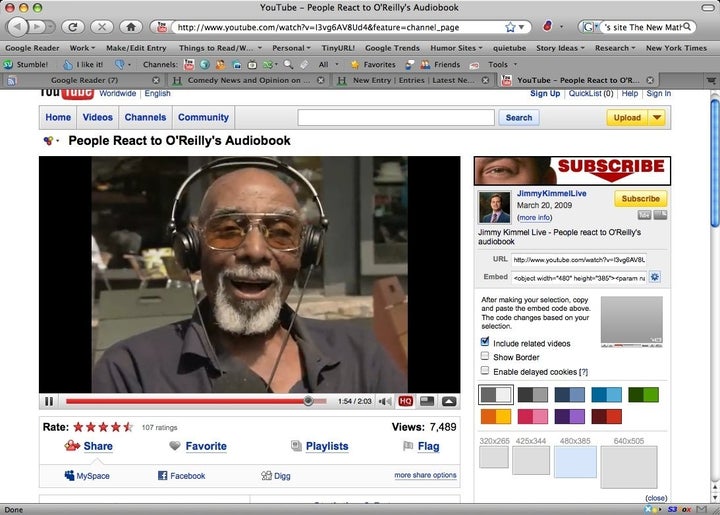The image size is (720, 515).
Task: Expand the (more info) description link
Action: click(534, 218)
